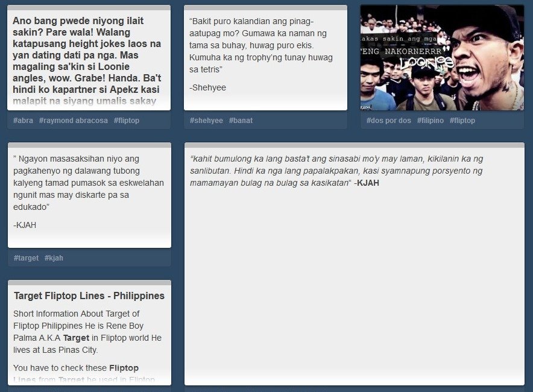Select the #shehyee tag
Viewport: 533px width, 392px height.
coord(206,121)
